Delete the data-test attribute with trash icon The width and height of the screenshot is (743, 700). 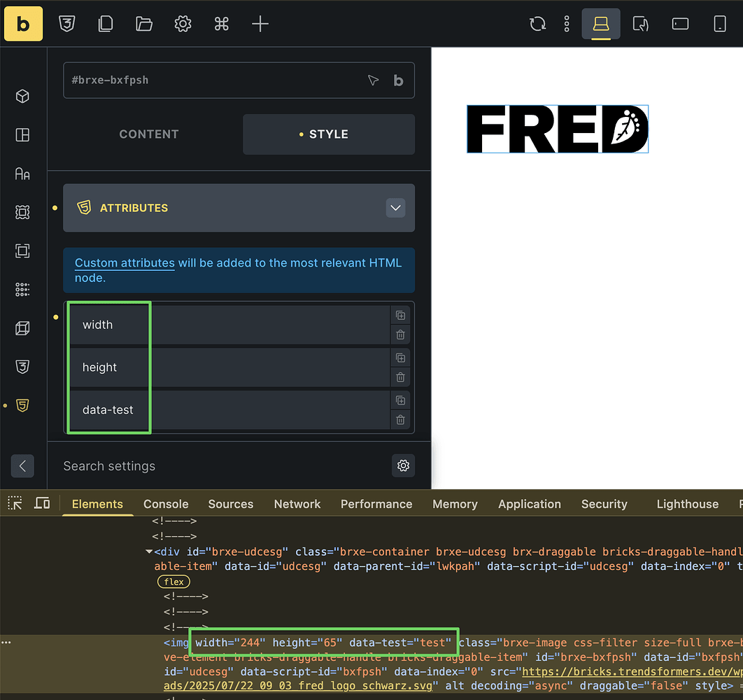[x=400, y=419]
